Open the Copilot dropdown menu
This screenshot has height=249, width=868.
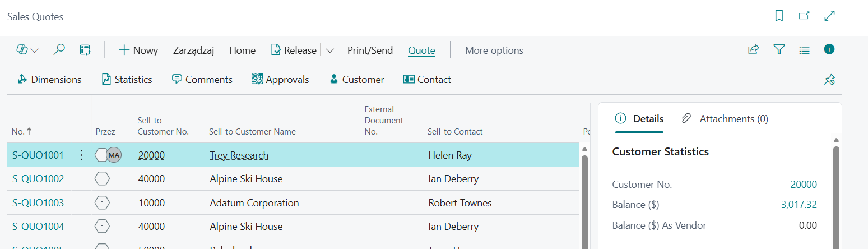click(x=27, y=50)
